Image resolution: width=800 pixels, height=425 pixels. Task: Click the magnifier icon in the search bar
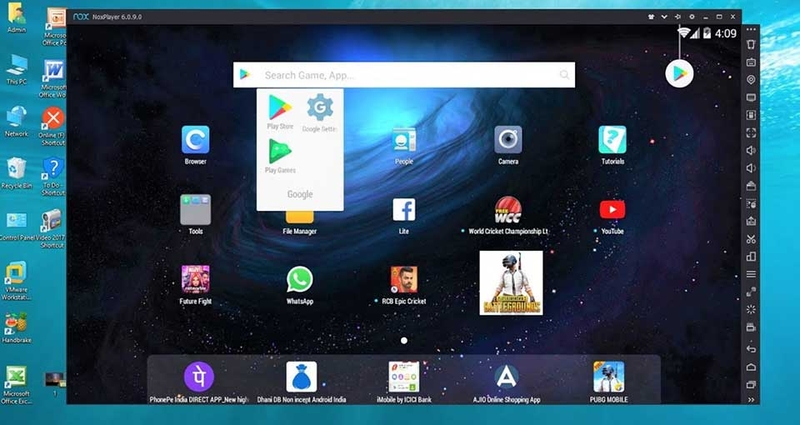point(564,75)
